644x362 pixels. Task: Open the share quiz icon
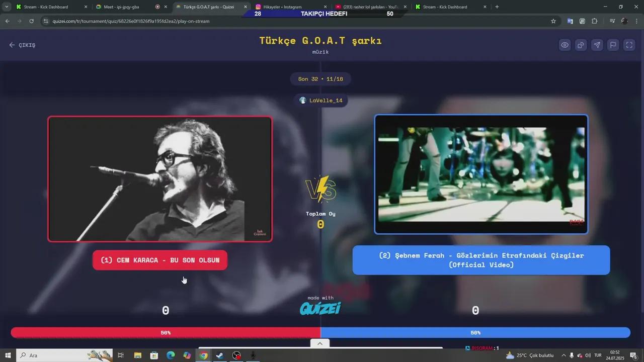click(x=581, y=45)
